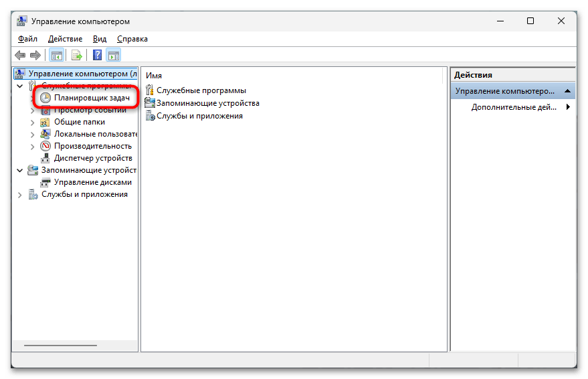Click Запоминающие устройства icon in center list

pos(150,102)
